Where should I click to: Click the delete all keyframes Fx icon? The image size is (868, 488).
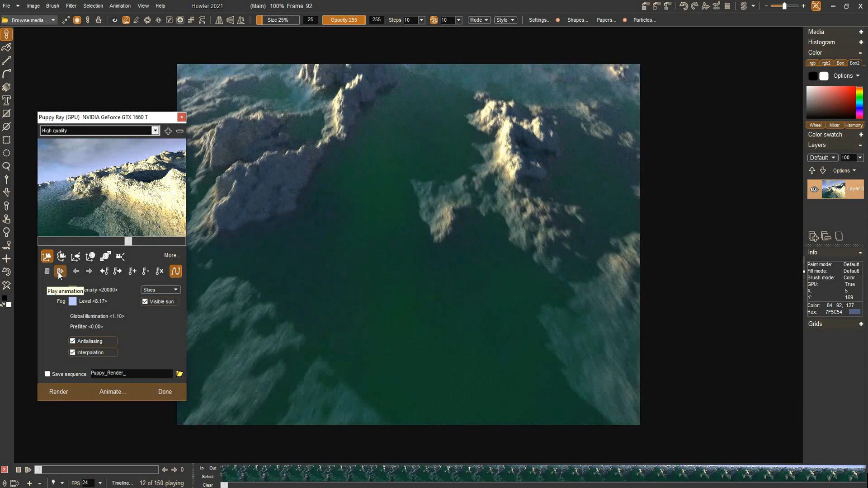coord(160,271)
